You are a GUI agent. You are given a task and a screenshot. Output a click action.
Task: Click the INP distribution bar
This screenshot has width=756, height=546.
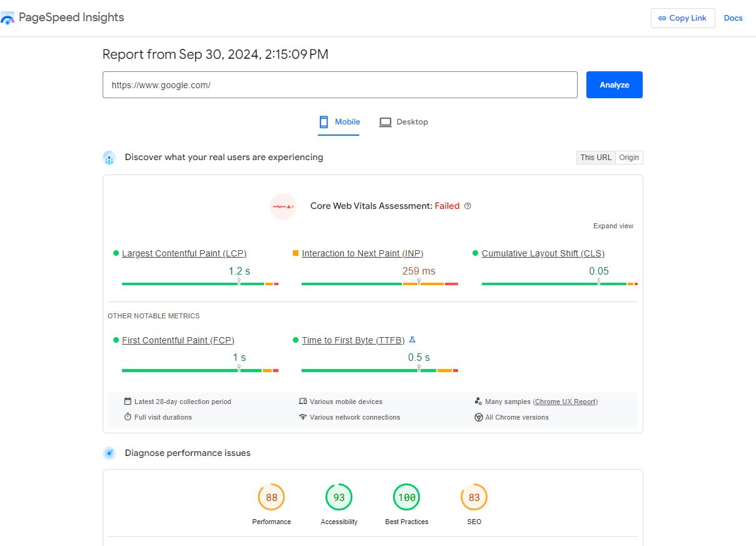point(380,284)
